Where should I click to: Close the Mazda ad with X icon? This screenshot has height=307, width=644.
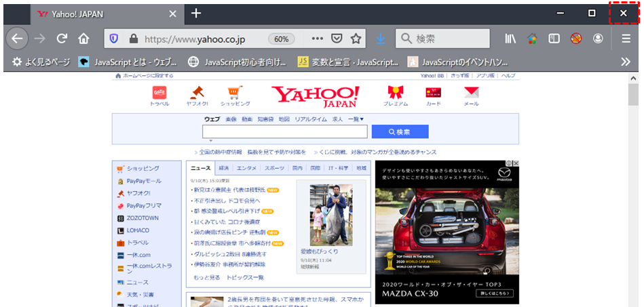(x=516, y=163)
